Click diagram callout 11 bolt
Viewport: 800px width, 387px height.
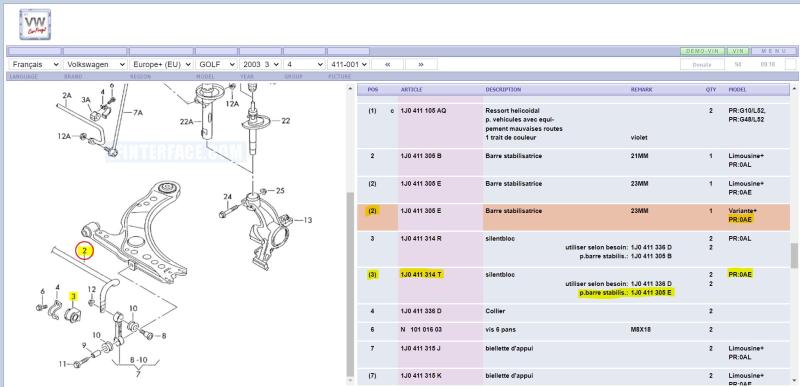[62, 364]
